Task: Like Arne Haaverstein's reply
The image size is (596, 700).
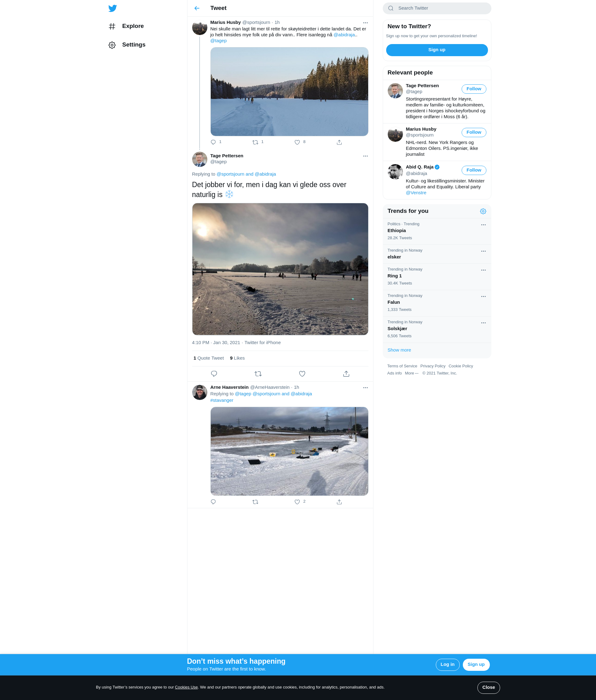Action: pyautogui.click(x=297, y=502)
